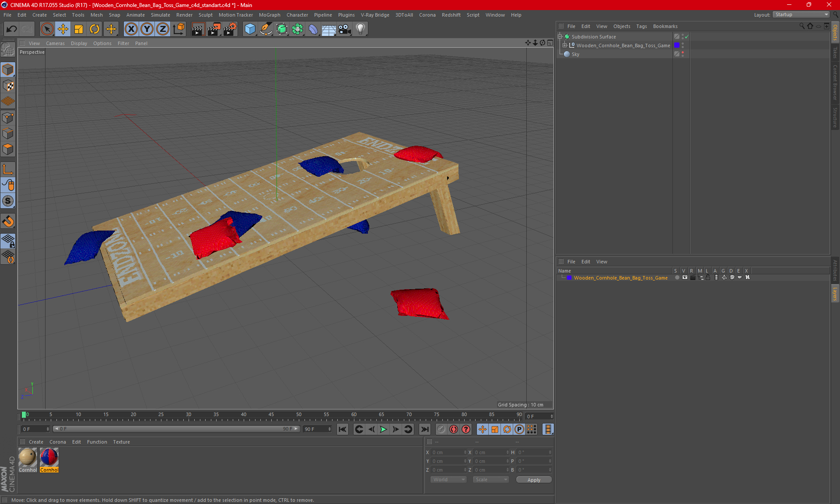Open the MoGraph menu

tap(269, 15)
